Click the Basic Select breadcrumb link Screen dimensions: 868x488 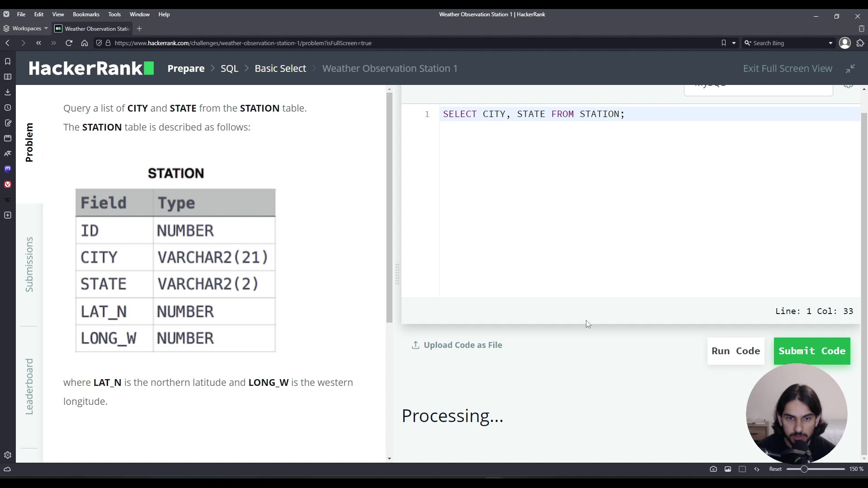[x=280, y=68]
